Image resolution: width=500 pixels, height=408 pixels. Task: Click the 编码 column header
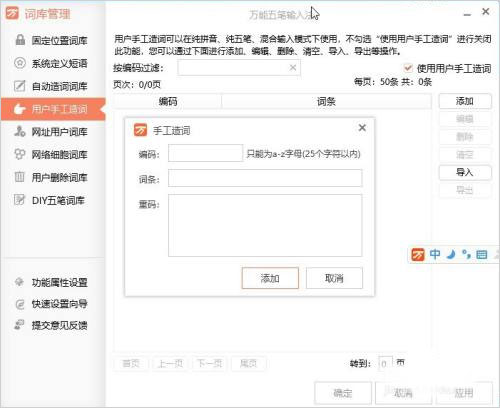tap(167, 101)
